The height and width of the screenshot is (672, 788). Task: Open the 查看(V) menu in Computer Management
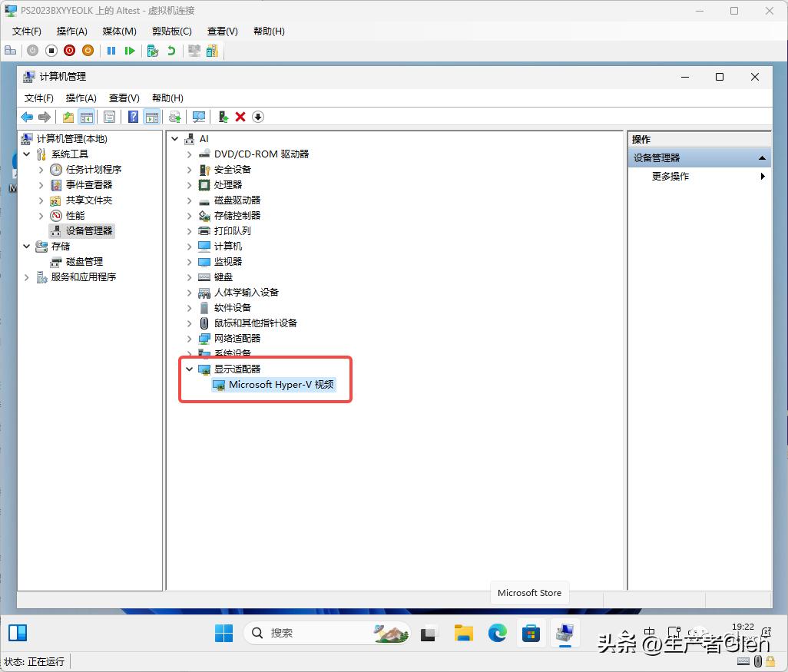(x=124, y=98)
